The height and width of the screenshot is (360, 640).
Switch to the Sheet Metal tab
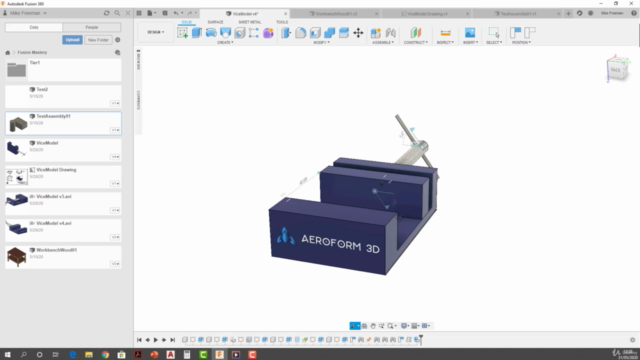tap(249, 22)
